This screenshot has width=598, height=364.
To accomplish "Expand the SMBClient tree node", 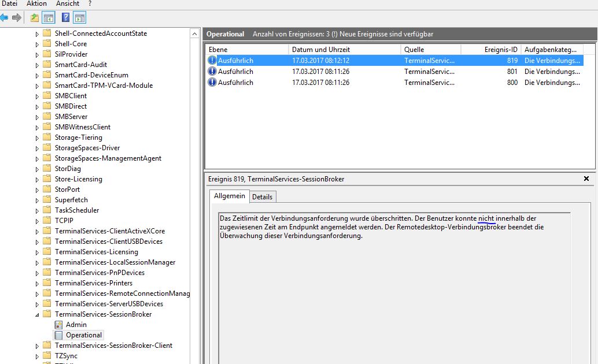I will coord(38,96).
